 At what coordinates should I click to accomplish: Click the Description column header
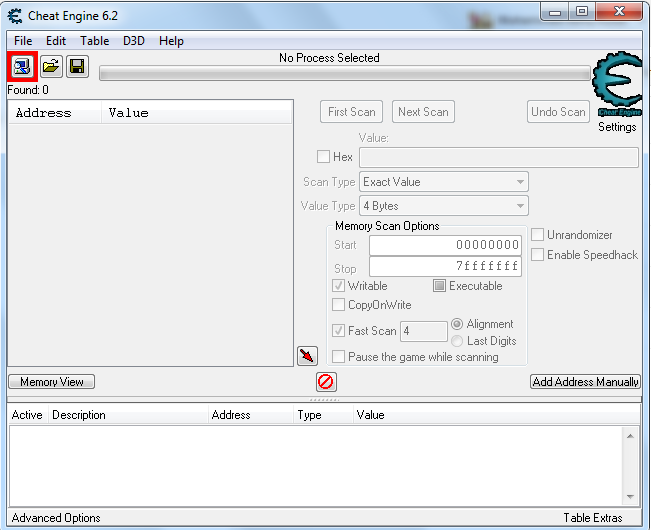128,415
